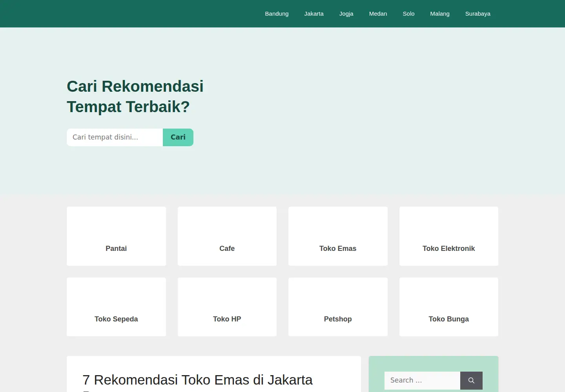The width and height of the screenshot is (565, 392).
Task: Open the Pantai category card
Action: pos(116,236)
